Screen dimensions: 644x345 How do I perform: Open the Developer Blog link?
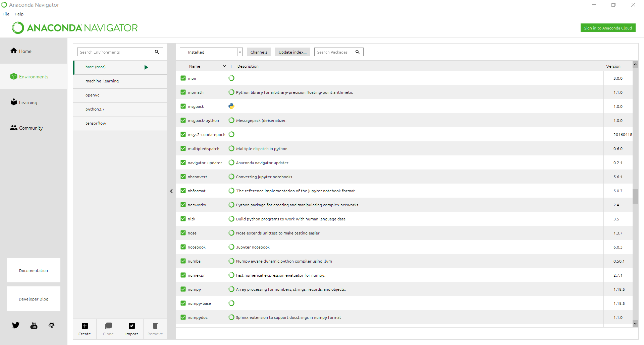[x=34, y=299]
